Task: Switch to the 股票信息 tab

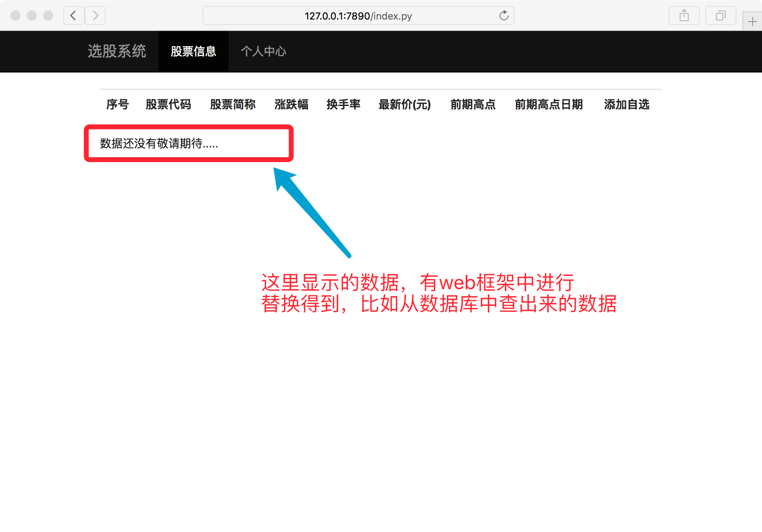Action: coord(193,51)
